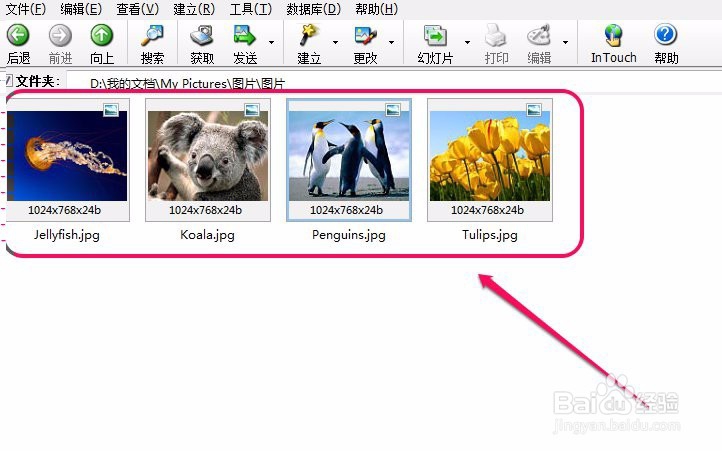
Task: Click the Koala.jpg file name label
Action: (207, 235)
